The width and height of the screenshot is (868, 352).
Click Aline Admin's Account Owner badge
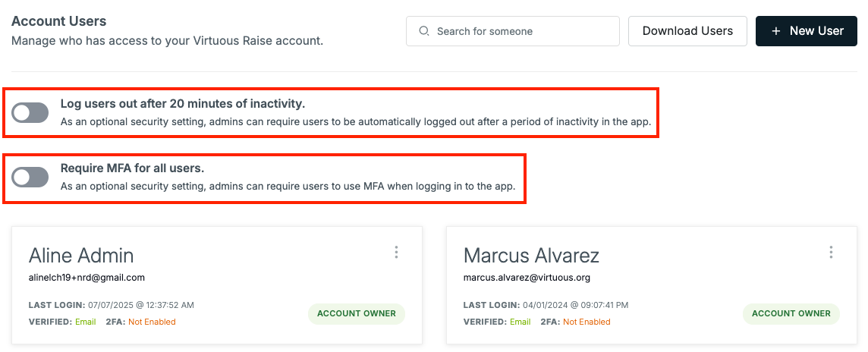357,314
